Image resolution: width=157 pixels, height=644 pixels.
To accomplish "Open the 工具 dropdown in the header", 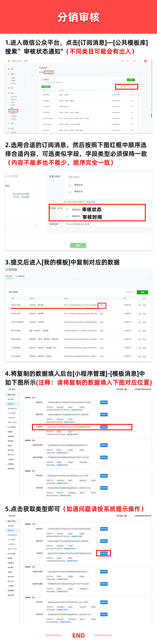I will [x=134, y=61].
